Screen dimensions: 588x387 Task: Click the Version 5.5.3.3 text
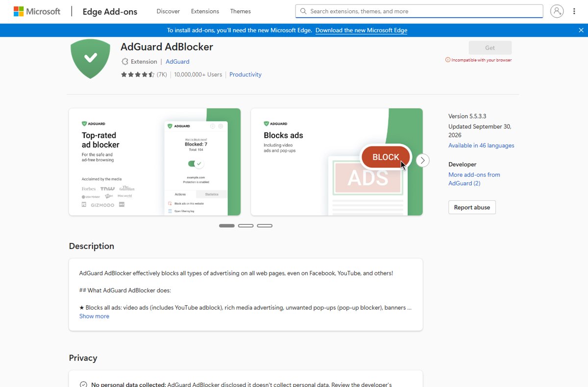tap(467, 116)
